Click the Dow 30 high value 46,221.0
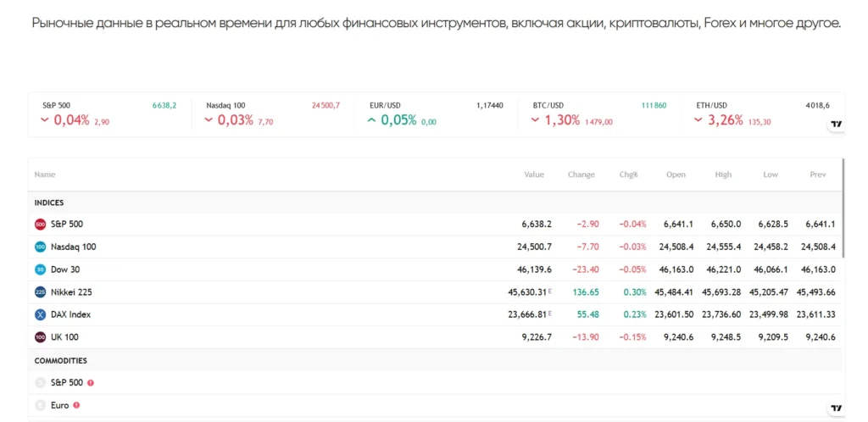 tap(724, 269)
